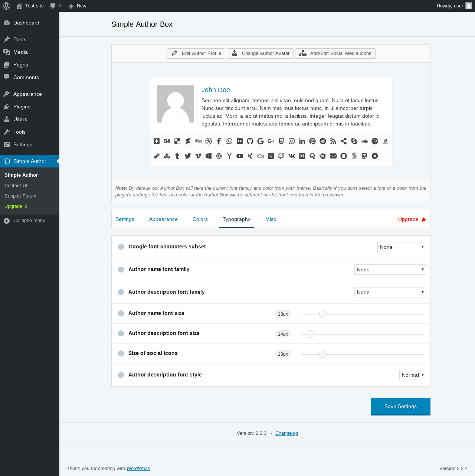Click the Steam social icon
This screenshot has height=476, width=475.
point(157,156)
